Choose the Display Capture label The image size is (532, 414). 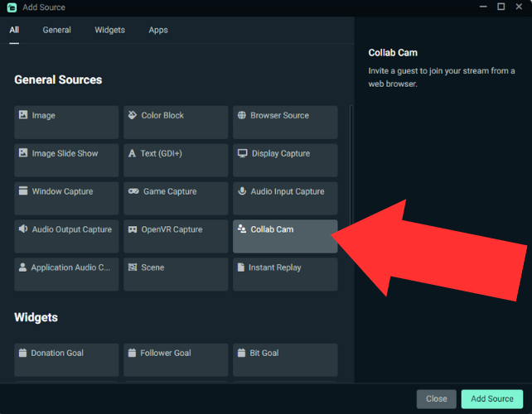281,153
